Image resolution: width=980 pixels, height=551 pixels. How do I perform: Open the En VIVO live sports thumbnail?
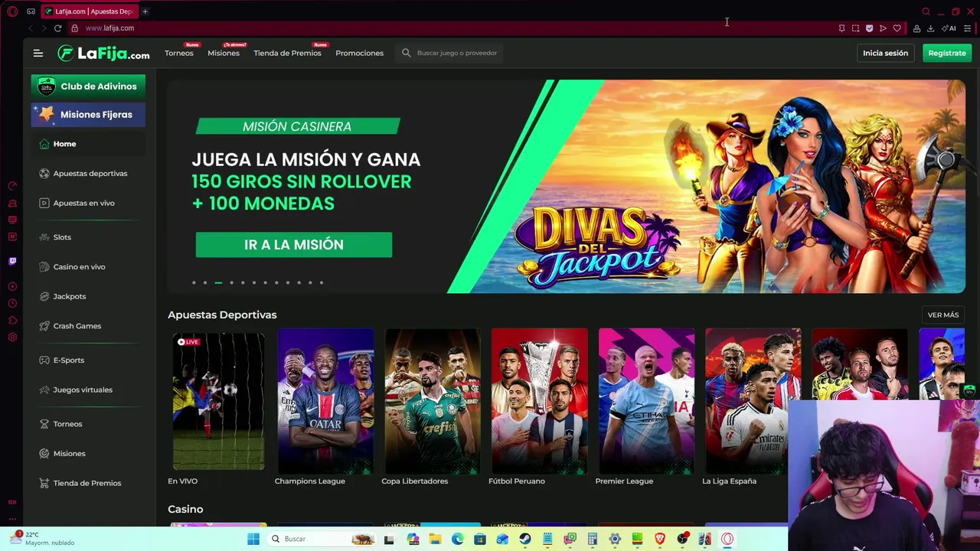[218, 401]
